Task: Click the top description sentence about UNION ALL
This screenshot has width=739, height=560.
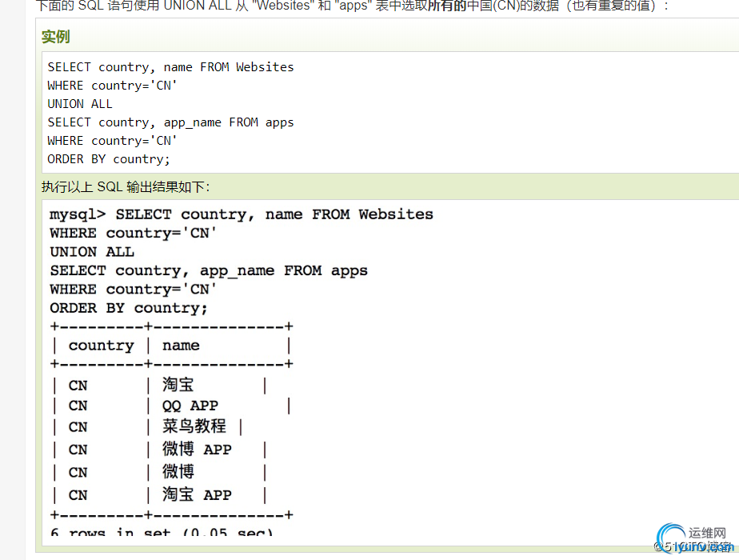Action: point(353,6)
